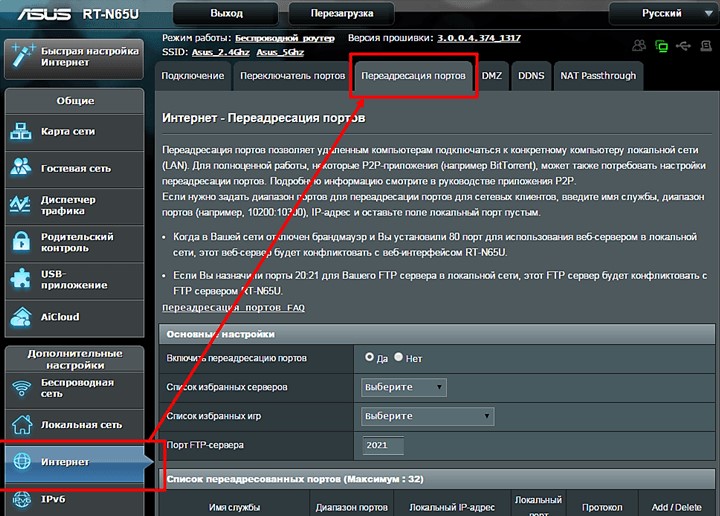Open the Русский language dropdown
Screen dimensions: 720x516
pyautogui.click(x=664, y=13)
